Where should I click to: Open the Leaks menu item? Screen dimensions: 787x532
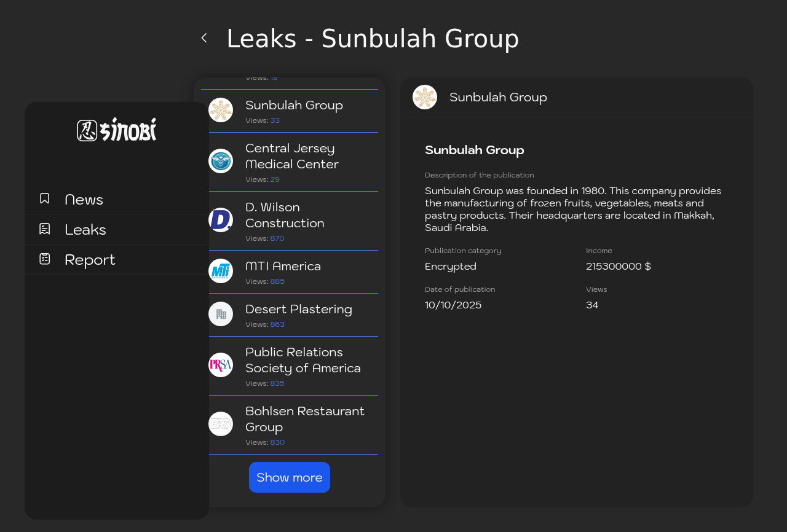(85, 230)
